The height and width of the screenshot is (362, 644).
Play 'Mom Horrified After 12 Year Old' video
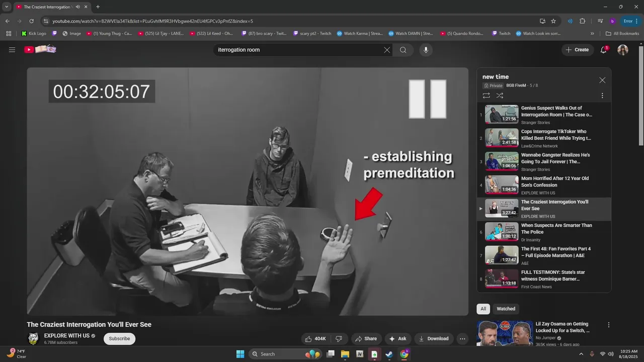(544, 185)
